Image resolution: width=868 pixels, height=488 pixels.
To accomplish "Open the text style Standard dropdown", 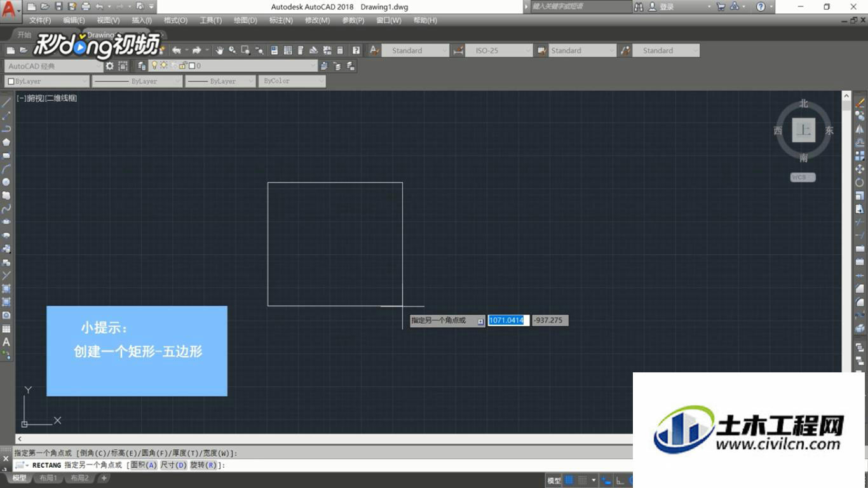I will 416,50.
